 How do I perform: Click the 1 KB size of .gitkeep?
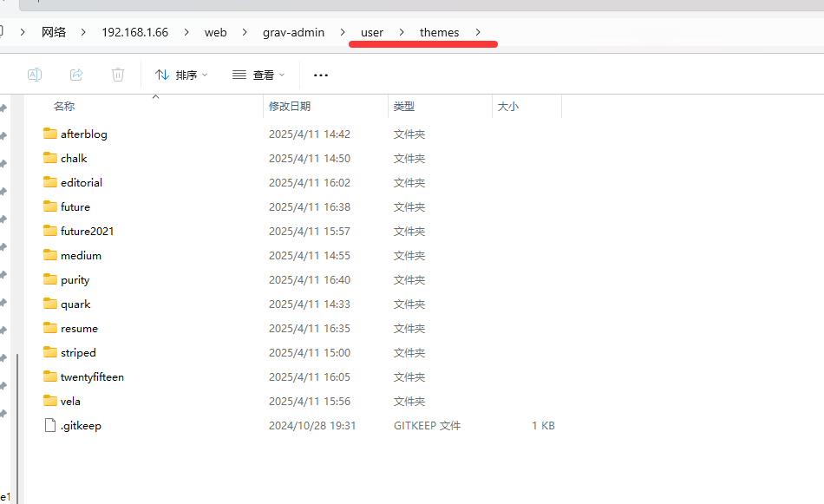point(543,426)
